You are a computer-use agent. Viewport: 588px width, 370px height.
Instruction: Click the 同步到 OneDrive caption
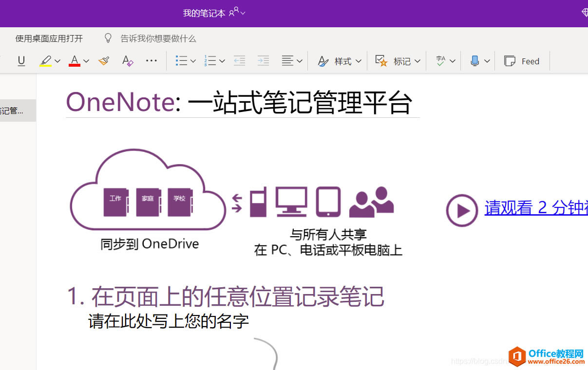coord(150,244)
